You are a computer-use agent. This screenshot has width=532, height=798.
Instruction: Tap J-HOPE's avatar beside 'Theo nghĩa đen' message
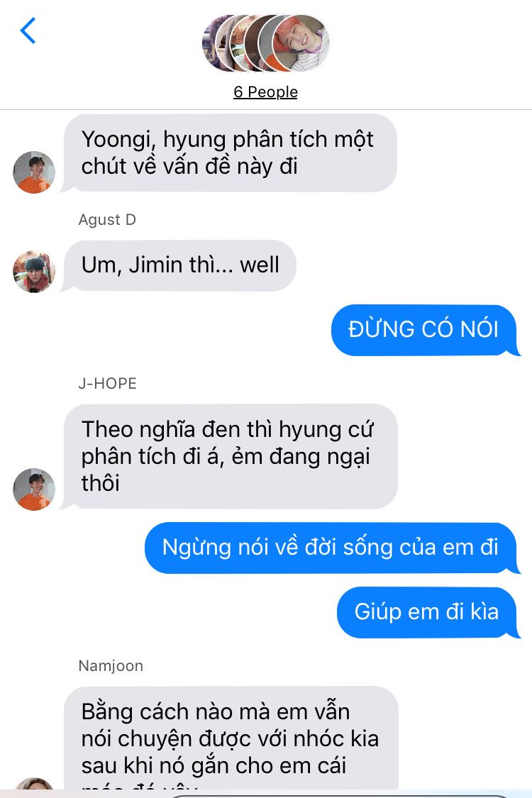pos(33,489)
